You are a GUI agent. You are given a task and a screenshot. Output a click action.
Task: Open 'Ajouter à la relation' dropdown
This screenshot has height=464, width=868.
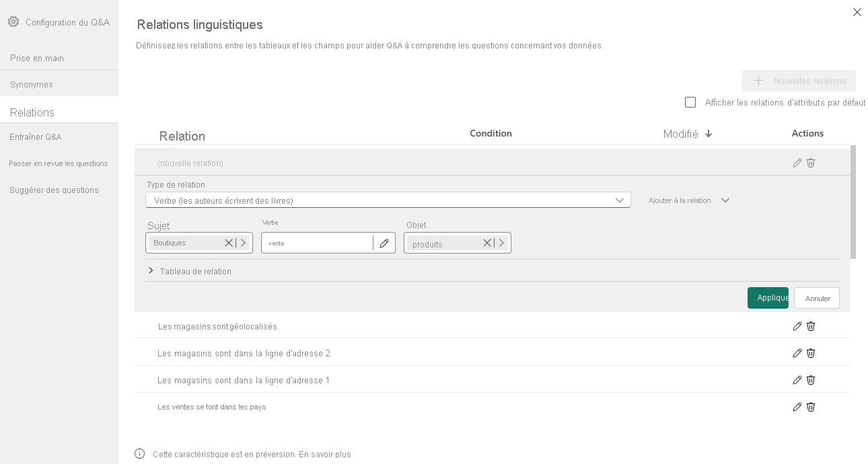pos(689,200)
